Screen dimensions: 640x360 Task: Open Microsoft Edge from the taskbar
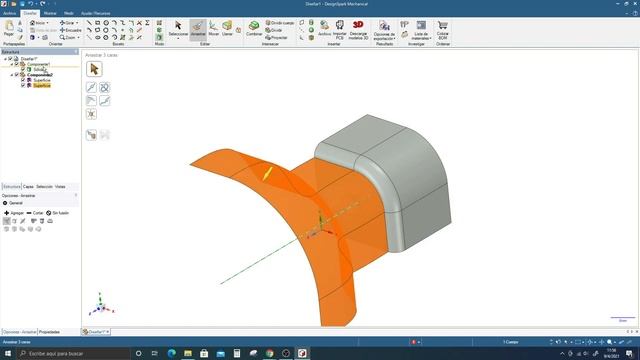(x=171, y=353)
